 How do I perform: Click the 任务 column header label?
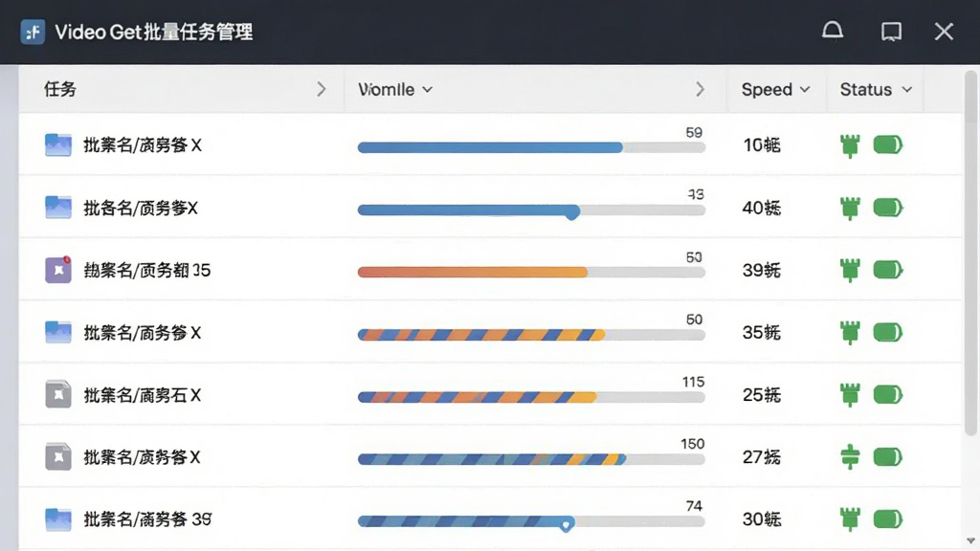pyautogui.click(x=60, y=89)
